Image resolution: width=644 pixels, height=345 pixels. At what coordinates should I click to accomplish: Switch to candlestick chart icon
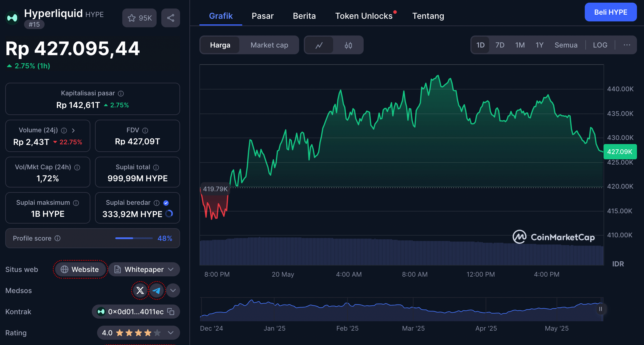tap(348, 45)
